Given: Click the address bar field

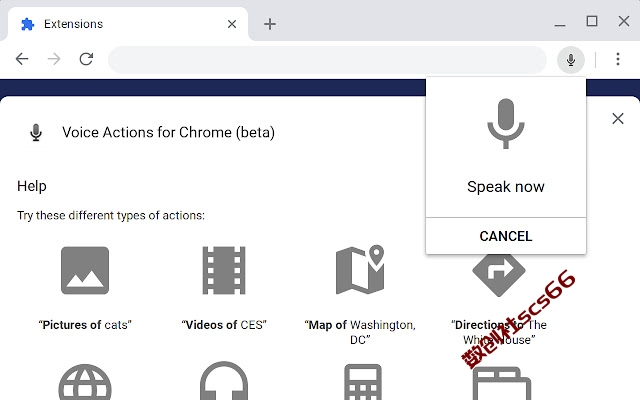Looking at the screenshot, I should 327,60.
